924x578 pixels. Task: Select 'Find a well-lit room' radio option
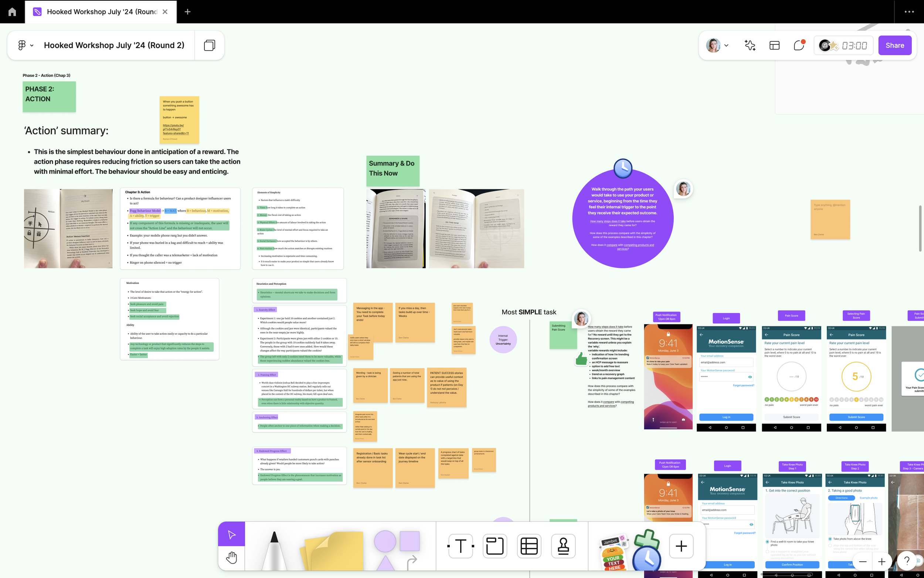pos(767,542)
